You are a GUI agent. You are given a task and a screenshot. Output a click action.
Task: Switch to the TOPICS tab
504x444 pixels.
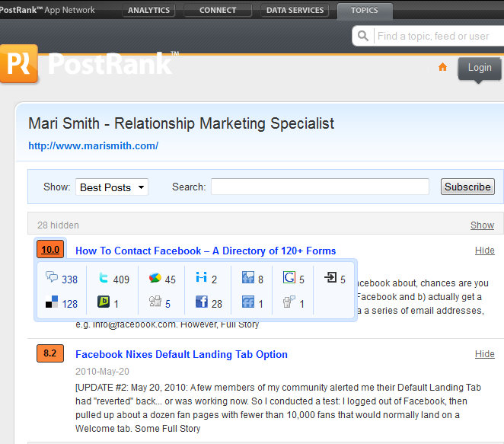click(x=365, y=11)
